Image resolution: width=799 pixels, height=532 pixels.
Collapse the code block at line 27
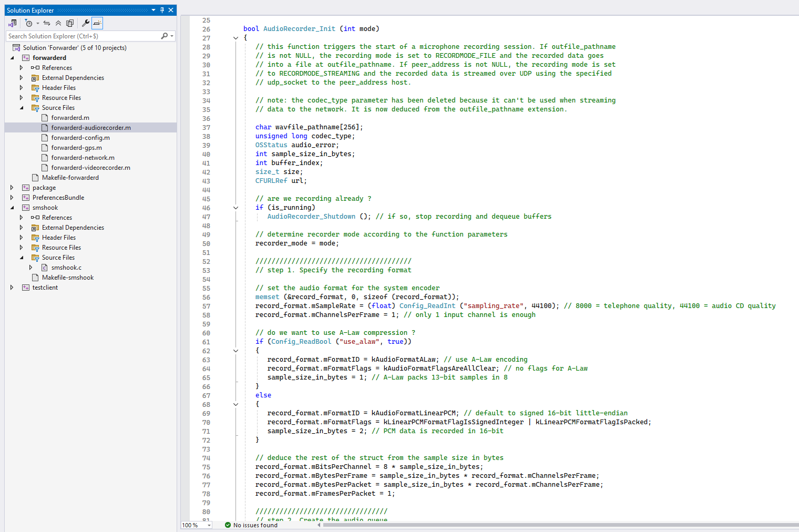(x=235, y=38)
